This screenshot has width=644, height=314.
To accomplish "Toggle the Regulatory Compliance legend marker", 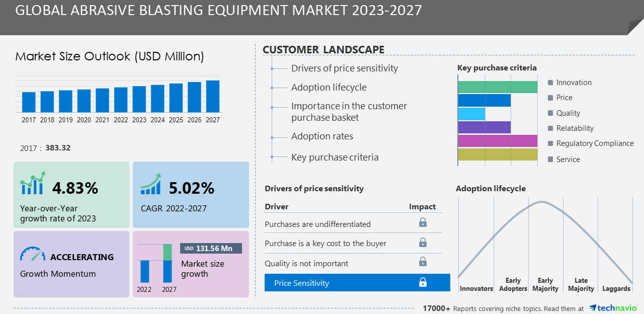I will coord(550,143).
